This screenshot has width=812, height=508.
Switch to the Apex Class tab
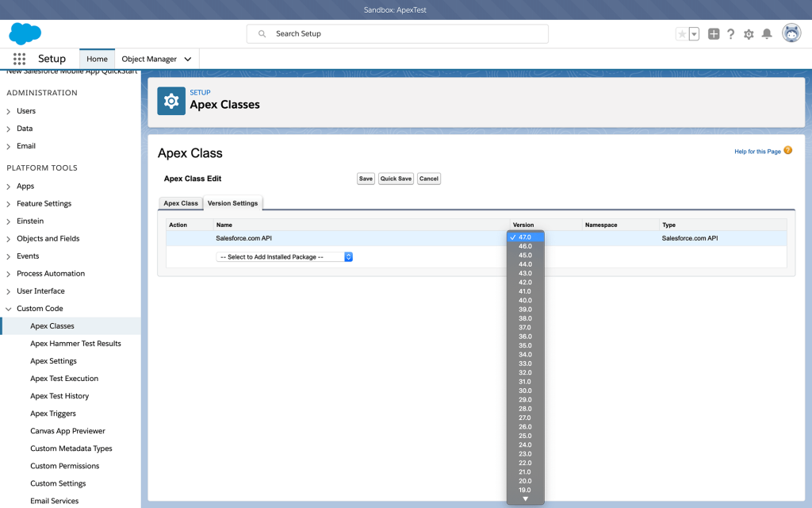coord(181,203)
